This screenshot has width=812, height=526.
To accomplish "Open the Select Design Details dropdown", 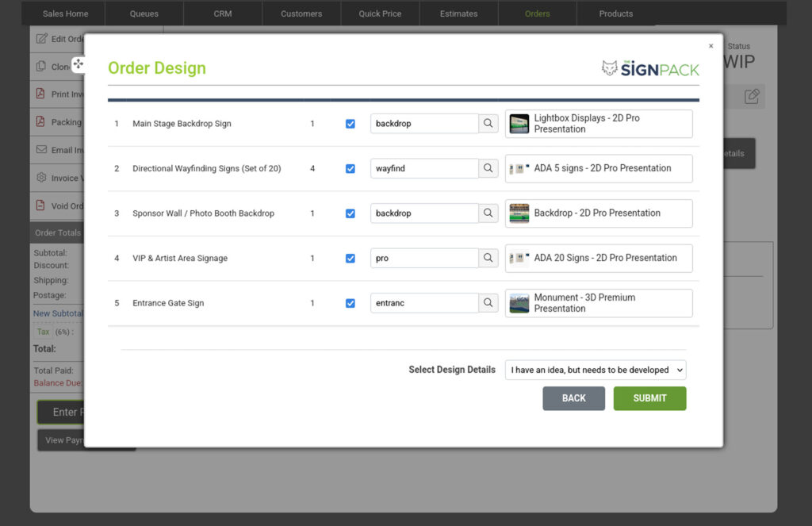I will (x=596, y=370).
